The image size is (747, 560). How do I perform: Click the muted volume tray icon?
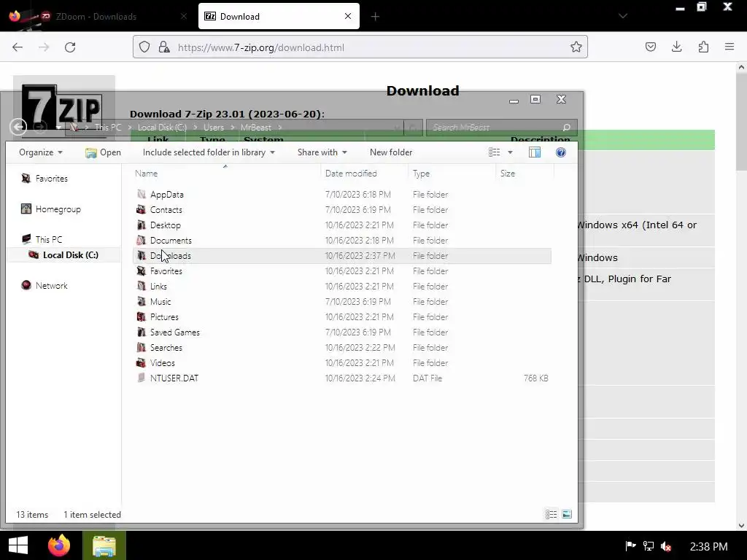point(666,546)
